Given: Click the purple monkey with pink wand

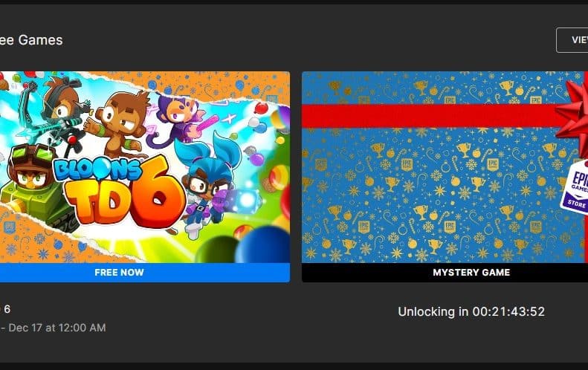Looking at the screenshot, I should tap(178, 120).
